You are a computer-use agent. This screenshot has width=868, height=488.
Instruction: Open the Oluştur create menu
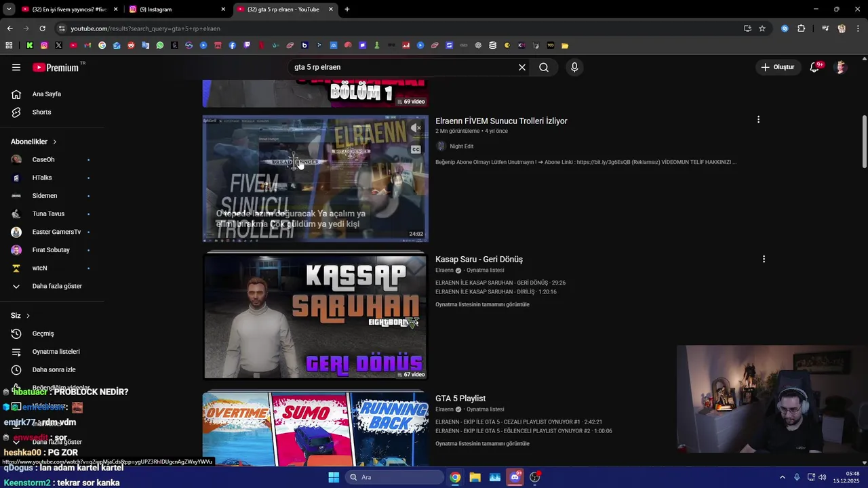tap(777, 67)
